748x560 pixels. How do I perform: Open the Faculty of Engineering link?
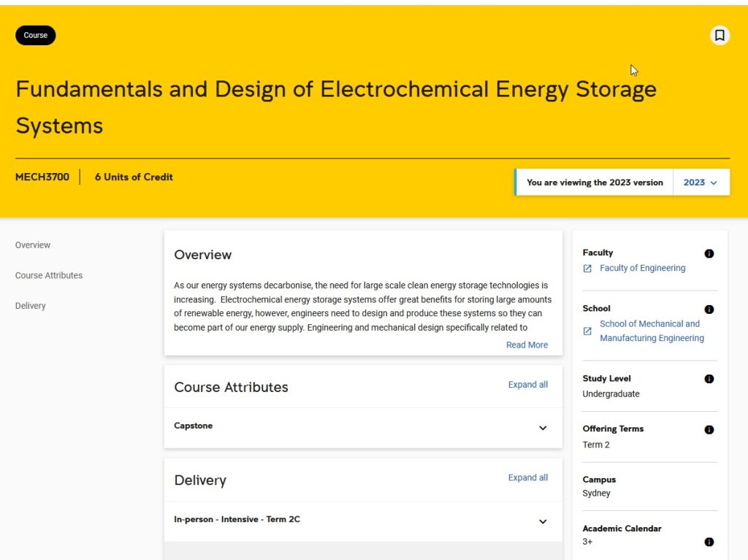click(642, 268)
